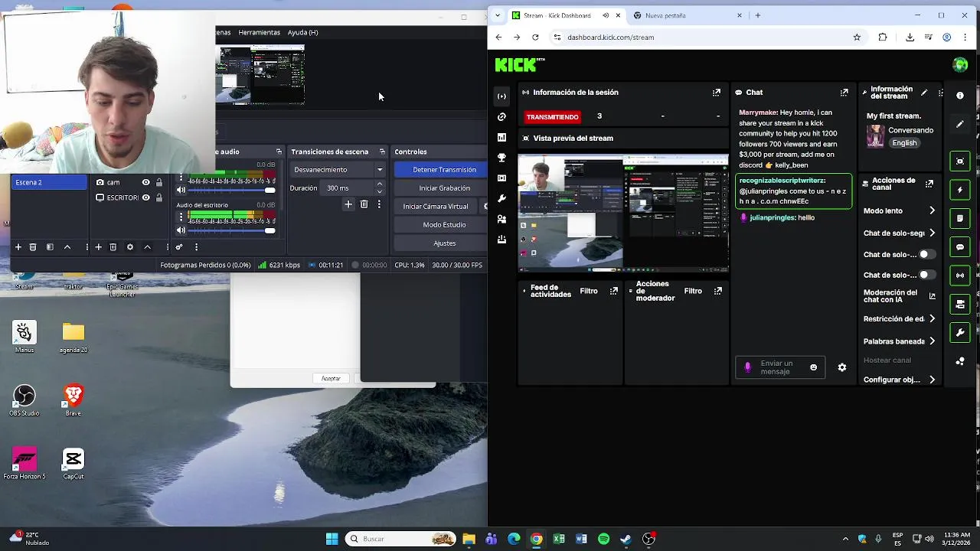
Task: Toggle lock on the cam source
Action: 159,182
